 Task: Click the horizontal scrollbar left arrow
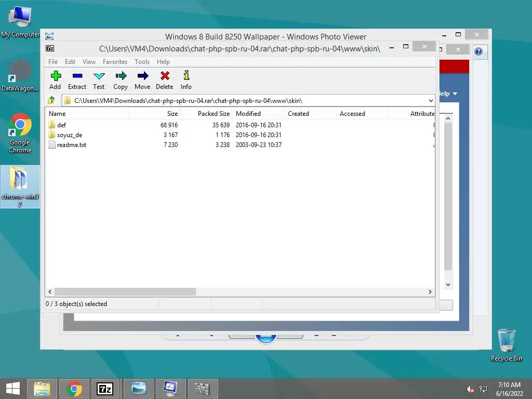(x=50, y=292)
